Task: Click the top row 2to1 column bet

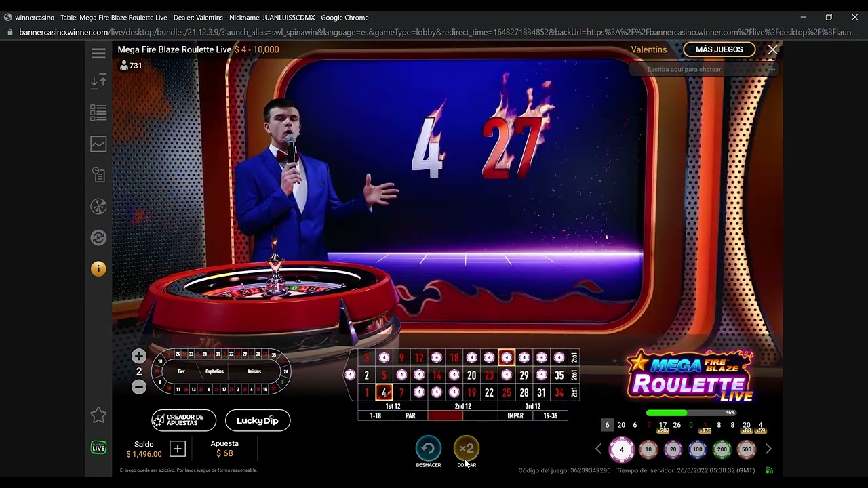Action: 574,357
